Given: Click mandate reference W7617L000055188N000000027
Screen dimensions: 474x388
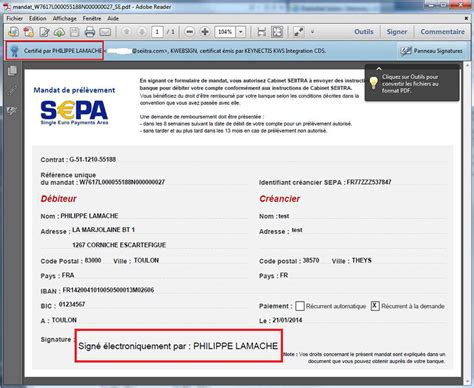Looking at the screenshot, I should [122, 182].
